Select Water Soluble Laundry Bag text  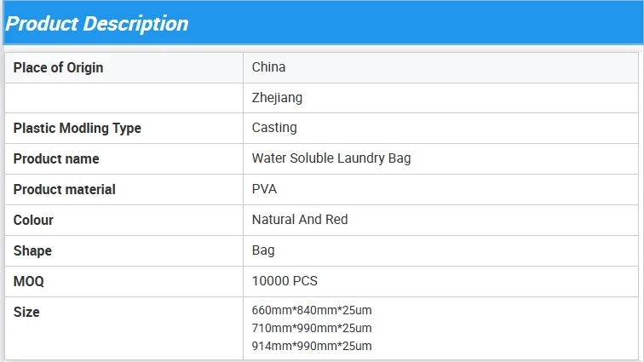click(x=331, y=158)
